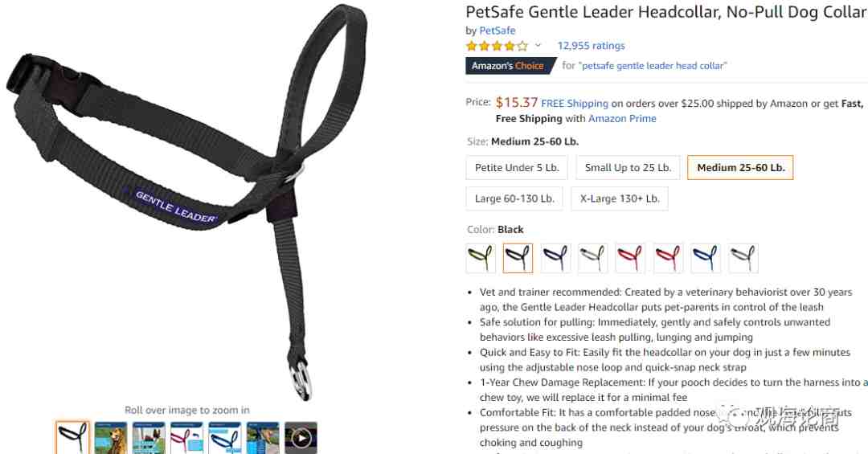The image size is (868, 454).
Task: Select the Petite Under 5 Lb. size
Action: [517, 168]
